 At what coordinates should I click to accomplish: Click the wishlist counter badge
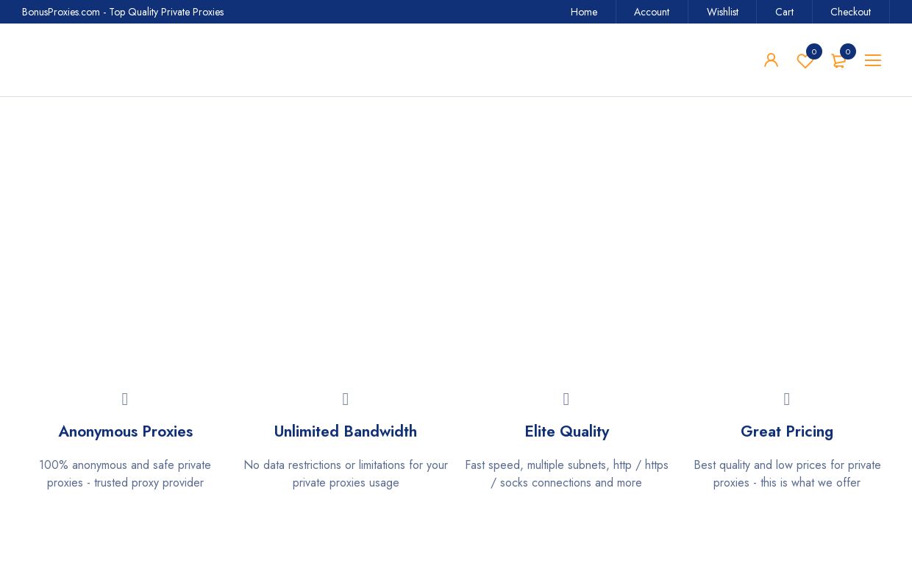point(814,51)
